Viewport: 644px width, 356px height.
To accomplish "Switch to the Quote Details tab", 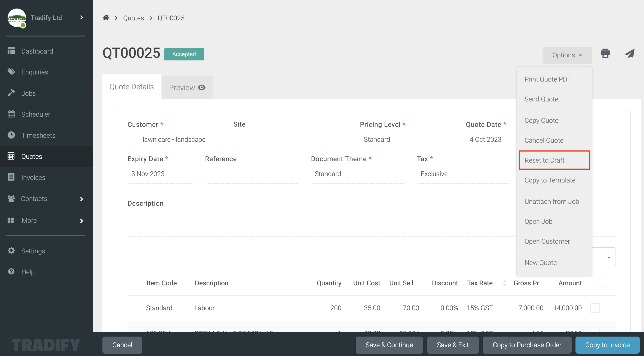I will (132, 87).
